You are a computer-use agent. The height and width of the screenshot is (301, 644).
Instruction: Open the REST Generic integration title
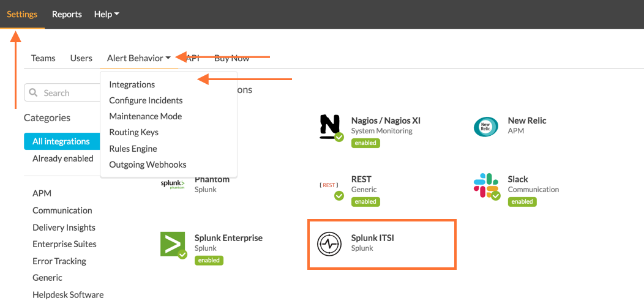(x=361, y=179)
